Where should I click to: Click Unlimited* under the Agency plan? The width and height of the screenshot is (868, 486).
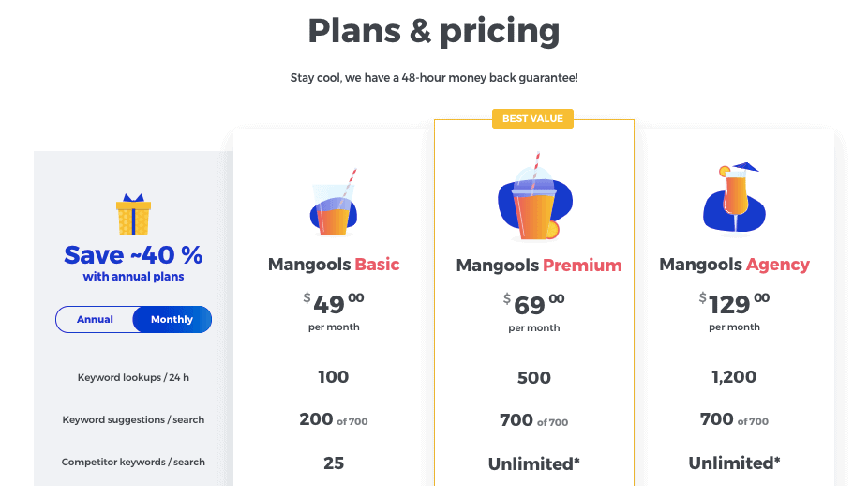pyautogui.click(x=734, y=463)
